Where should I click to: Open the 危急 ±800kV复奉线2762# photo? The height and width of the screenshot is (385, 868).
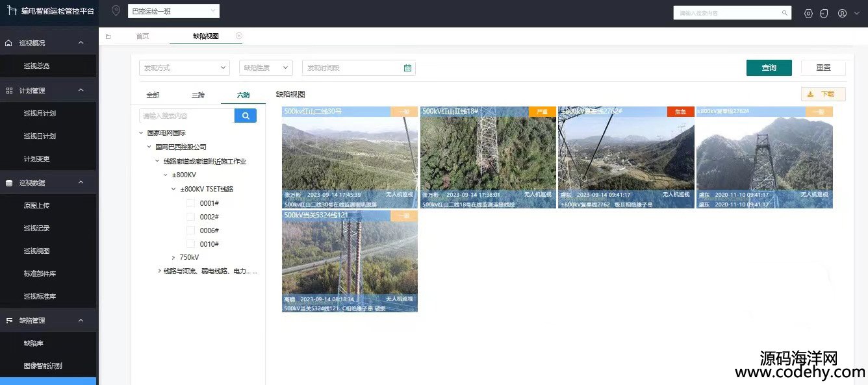pyautogui.click(x=626, y=157)
